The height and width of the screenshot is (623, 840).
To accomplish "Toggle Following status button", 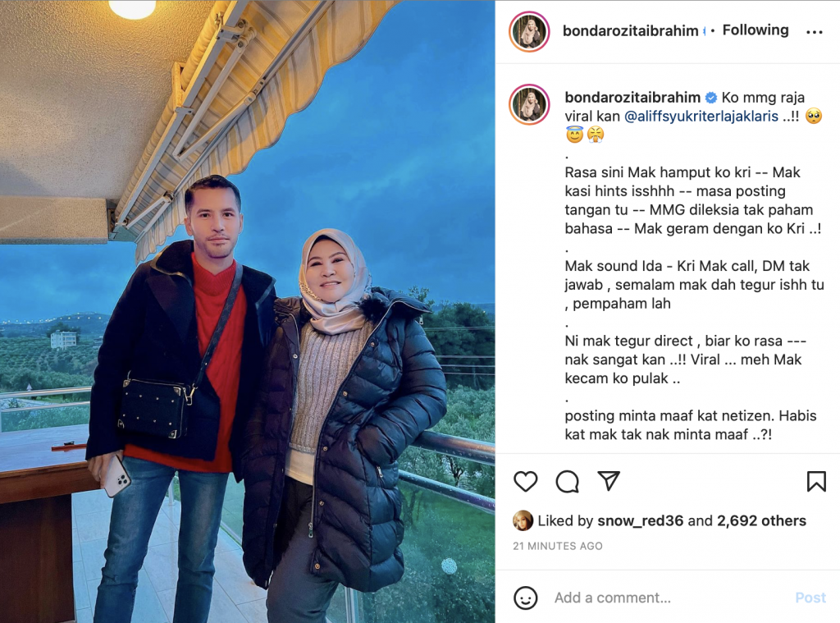I will coord(756,30).
